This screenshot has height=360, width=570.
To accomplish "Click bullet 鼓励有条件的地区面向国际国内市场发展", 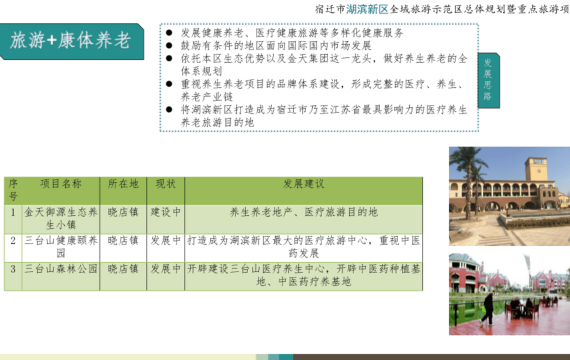I will 276,46.
